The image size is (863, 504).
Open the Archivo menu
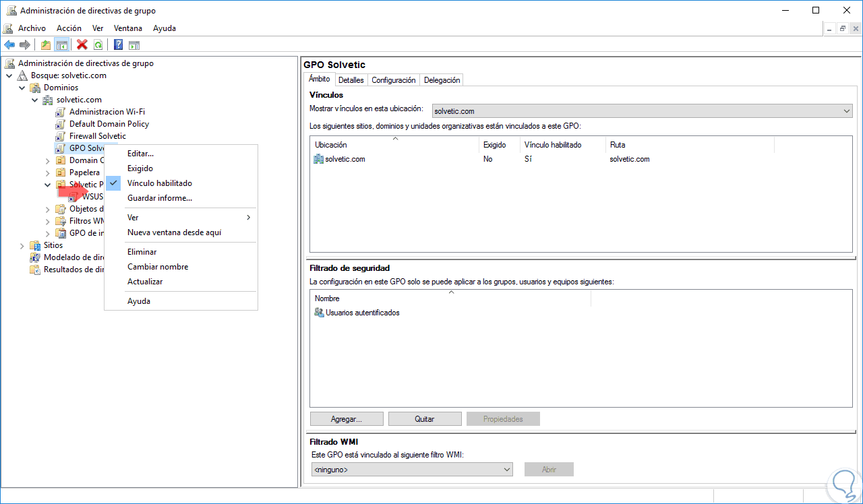point(32,28)
